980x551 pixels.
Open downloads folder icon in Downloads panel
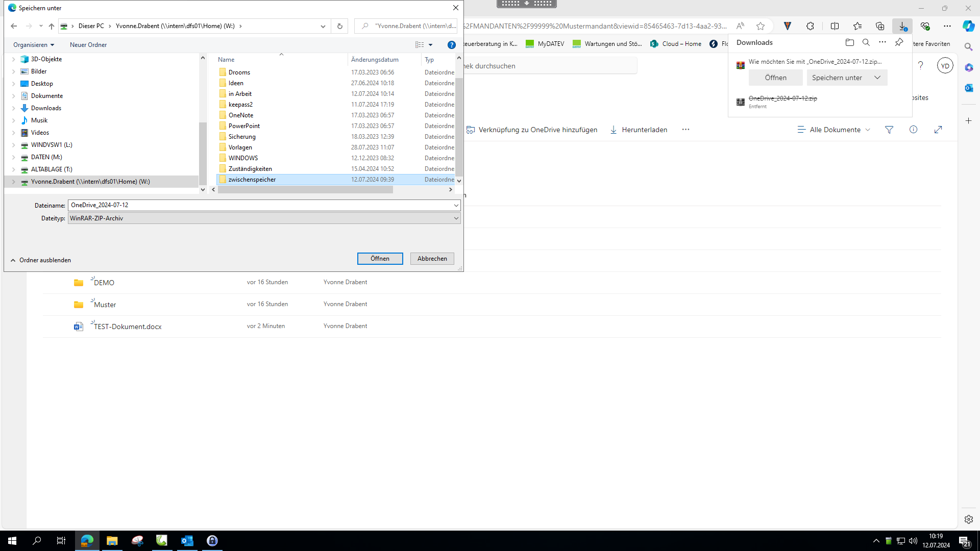(x=849, y=42)
